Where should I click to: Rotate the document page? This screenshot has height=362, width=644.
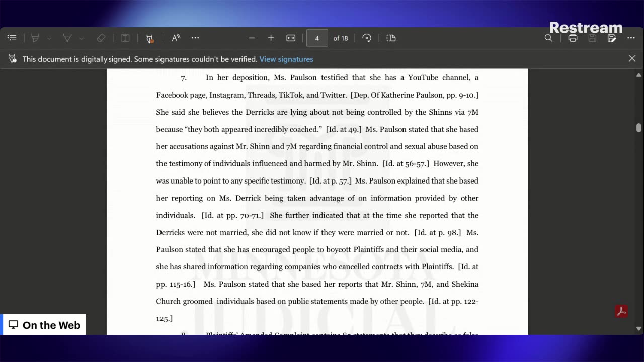(x=367, y=38)
